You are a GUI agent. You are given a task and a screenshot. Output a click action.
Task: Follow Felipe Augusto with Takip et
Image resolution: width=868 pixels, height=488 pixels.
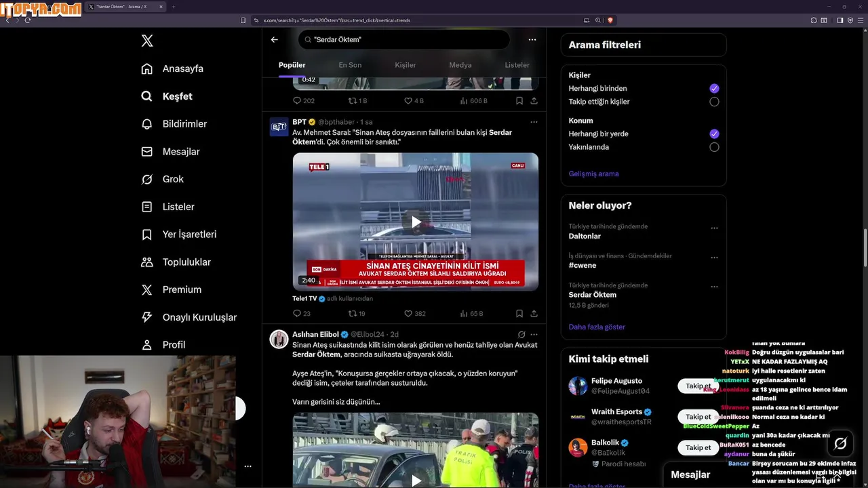(x=698, y=386)
